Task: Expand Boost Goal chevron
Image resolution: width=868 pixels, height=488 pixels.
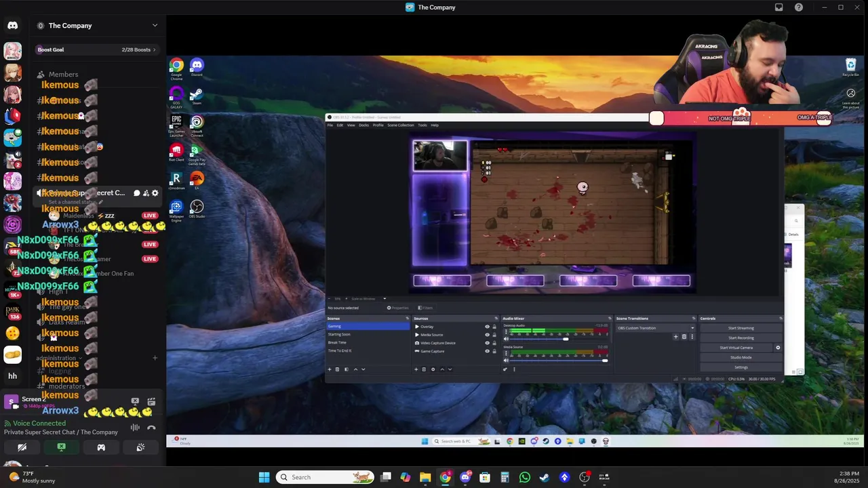Action: pyautogui.click(x=154, y=49)
